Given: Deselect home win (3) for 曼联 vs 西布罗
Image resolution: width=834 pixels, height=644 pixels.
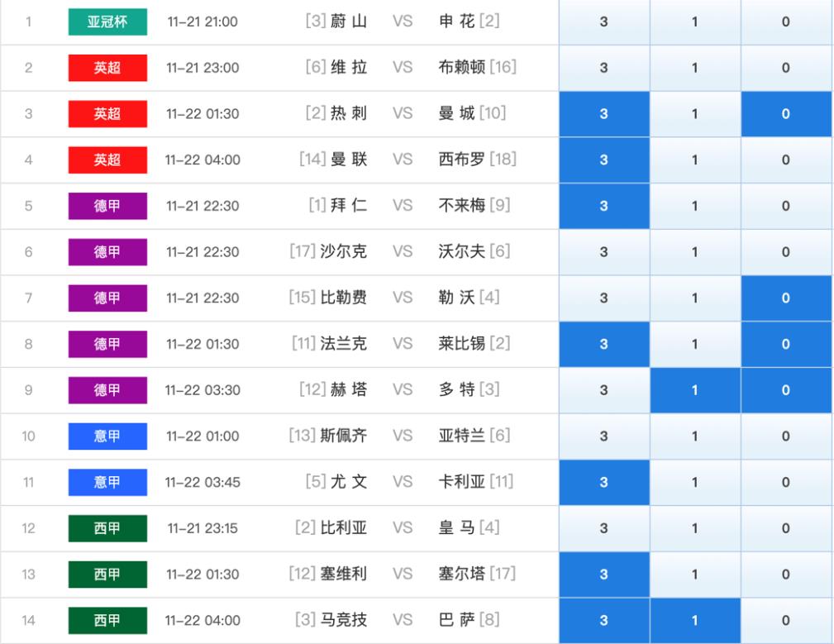Looking at the screenshot, I should click(x=604, y=160).
